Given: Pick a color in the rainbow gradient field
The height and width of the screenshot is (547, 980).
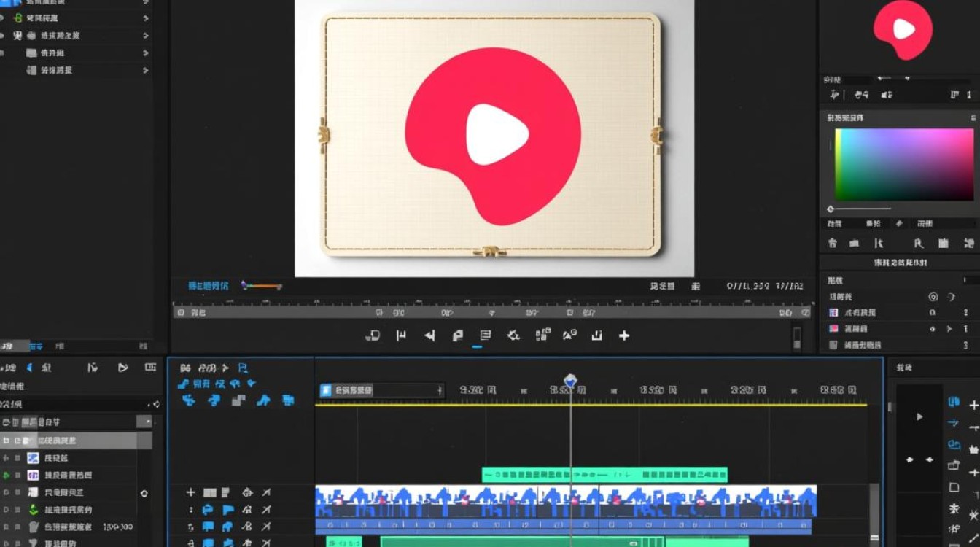Looking at the screenshot, I should pos(904,164).
